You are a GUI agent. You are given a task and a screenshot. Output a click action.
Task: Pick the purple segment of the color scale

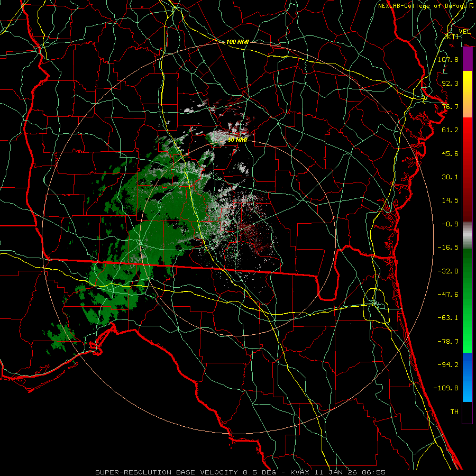tap(467, 59)
